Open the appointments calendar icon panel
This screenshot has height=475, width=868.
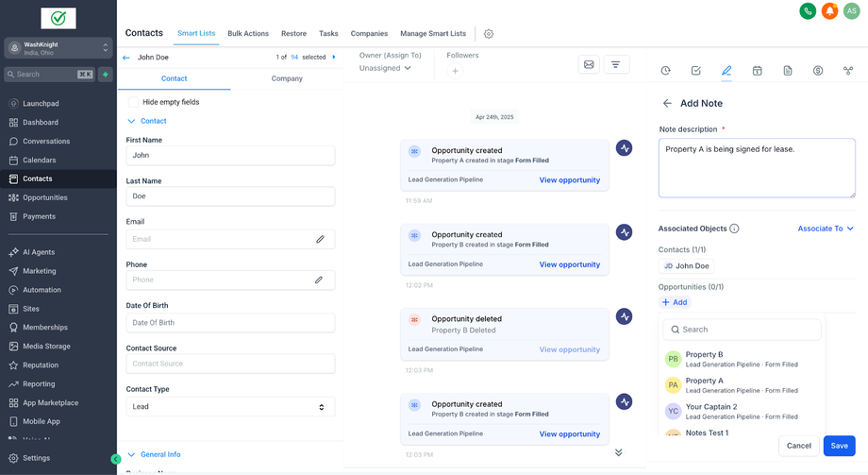(757, 71)
